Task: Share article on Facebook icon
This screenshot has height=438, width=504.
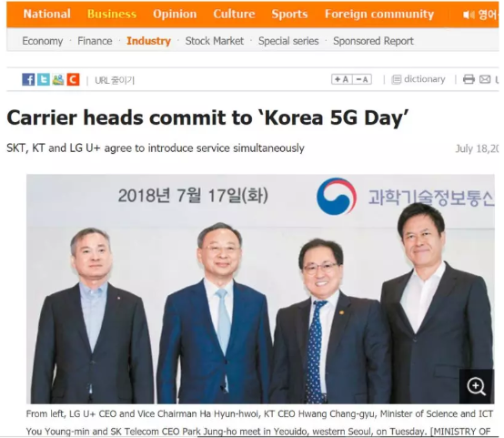Action: pyautogui.click(x=28, y=79)
